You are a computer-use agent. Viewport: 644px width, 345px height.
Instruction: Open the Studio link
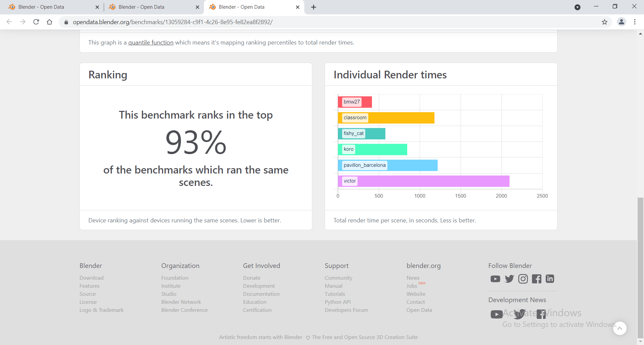coord(169,294)
